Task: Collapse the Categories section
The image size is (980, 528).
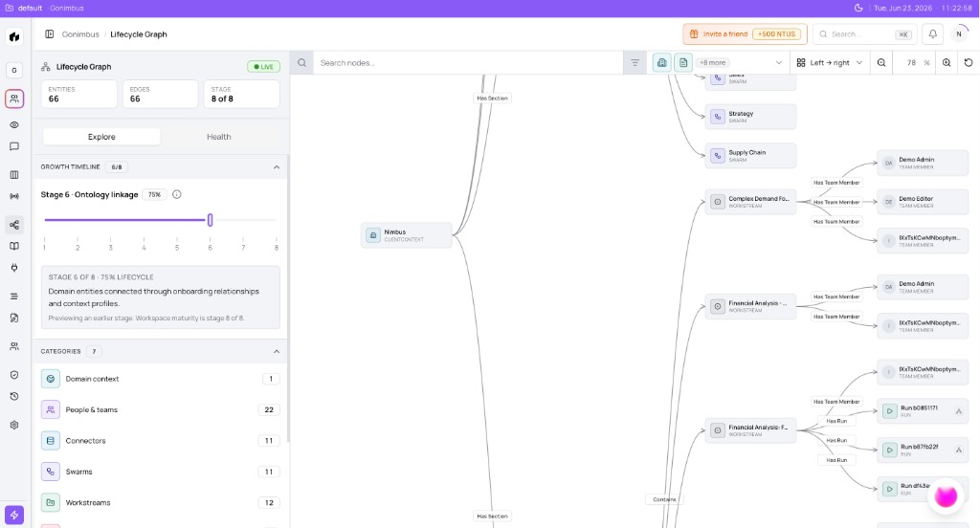Action: pyautogui.click(x=277, y=351)
